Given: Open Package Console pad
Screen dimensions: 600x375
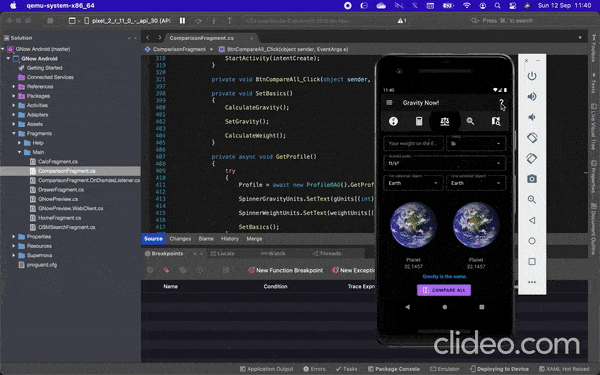Looking at the screenshot, I should click(394, 369).
